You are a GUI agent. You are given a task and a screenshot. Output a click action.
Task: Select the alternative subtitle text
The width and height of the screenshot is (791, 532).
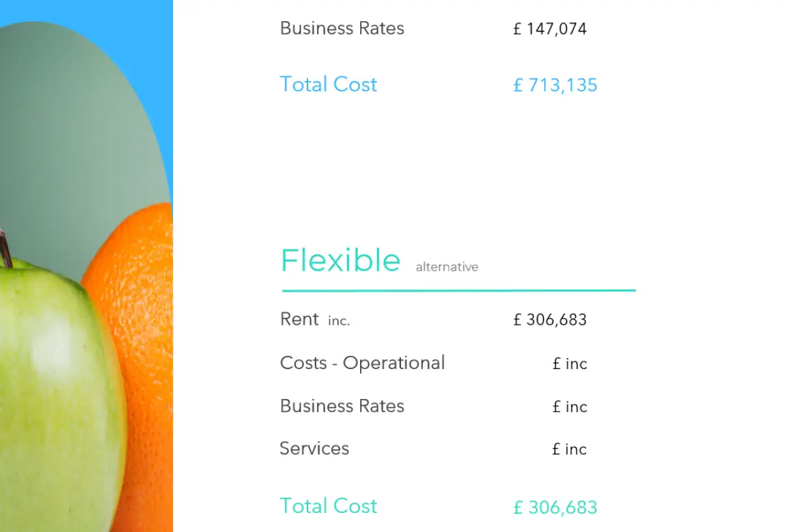coord(447,267)
